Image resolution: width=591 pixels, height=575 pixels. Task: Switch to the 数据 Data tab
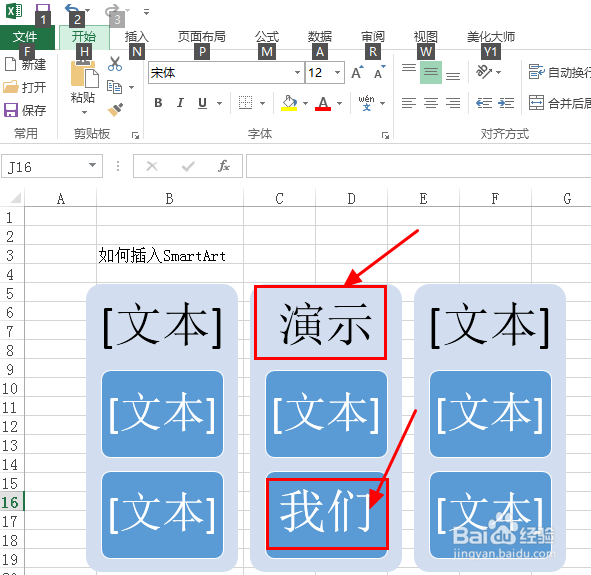320,37
